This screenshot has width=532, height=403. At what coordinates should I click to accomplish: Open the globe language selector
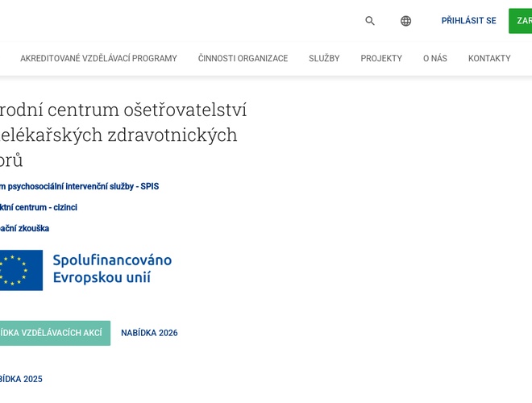[406, 21]
